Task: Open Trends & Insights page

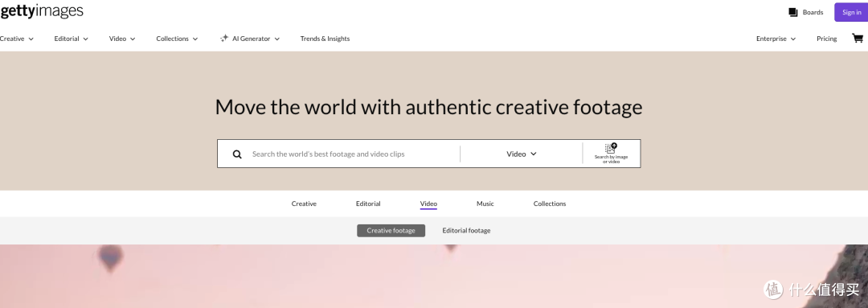Action: tap(325, 39)
